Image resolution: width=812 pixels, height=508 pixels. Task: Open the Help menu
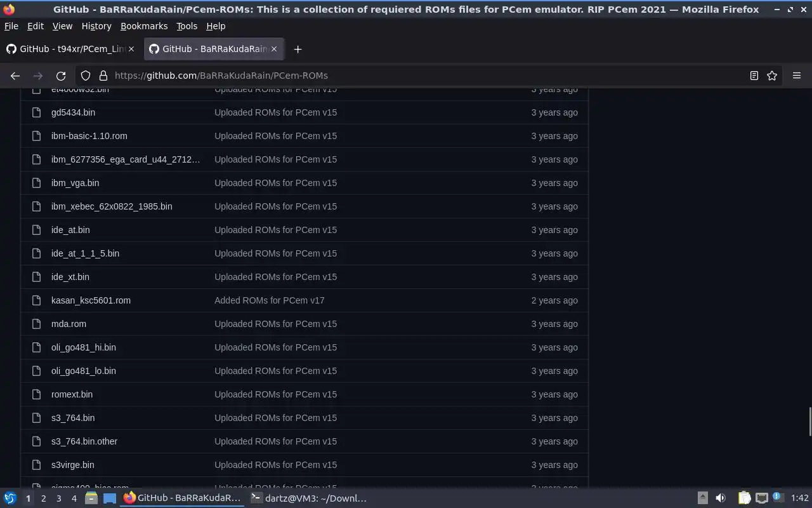click(216, 26)
